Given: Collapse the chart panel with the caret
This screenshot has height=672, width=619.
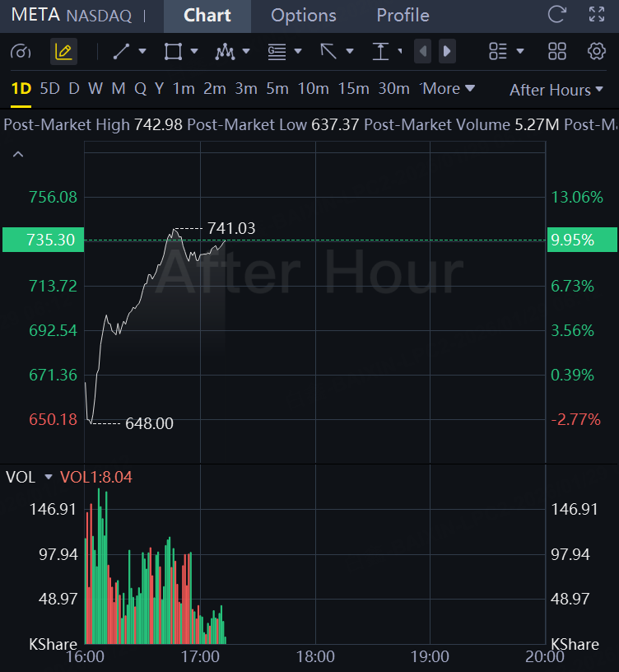Looking at the screenshot, I should tap(18, 154).
